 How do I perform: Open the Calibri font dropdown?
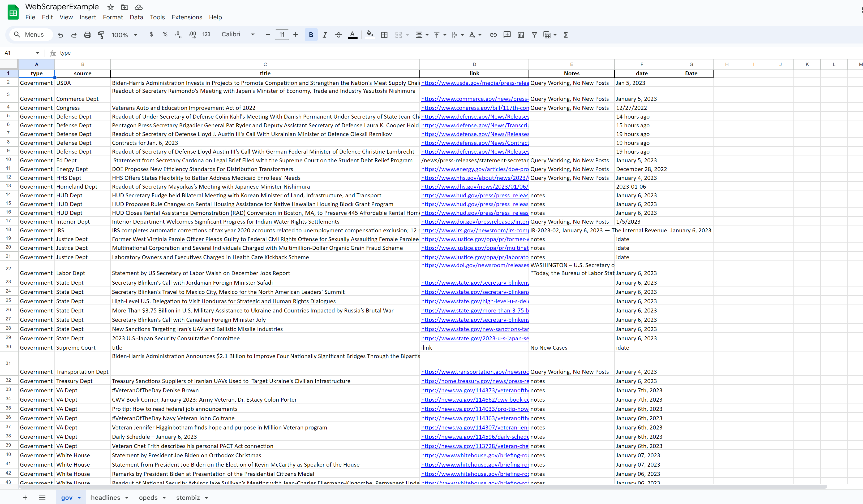[x=238, y=34]
